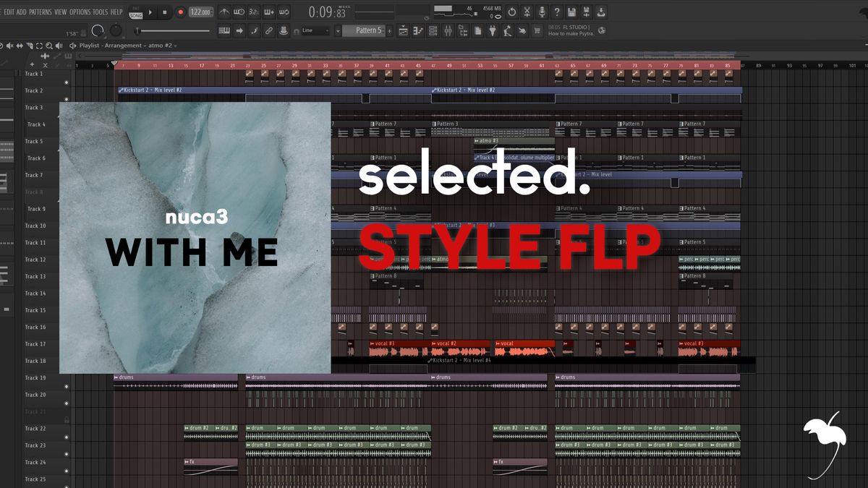Click the Save project floppy icon
This screenshot has width=868, height=488.
571,12
